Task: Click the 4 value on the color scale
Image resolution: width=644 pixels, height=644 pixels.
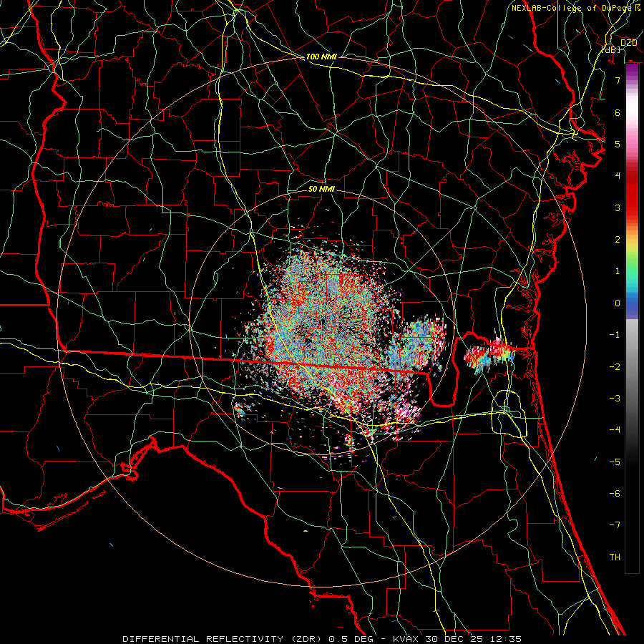Action: (x=618, y=176)
